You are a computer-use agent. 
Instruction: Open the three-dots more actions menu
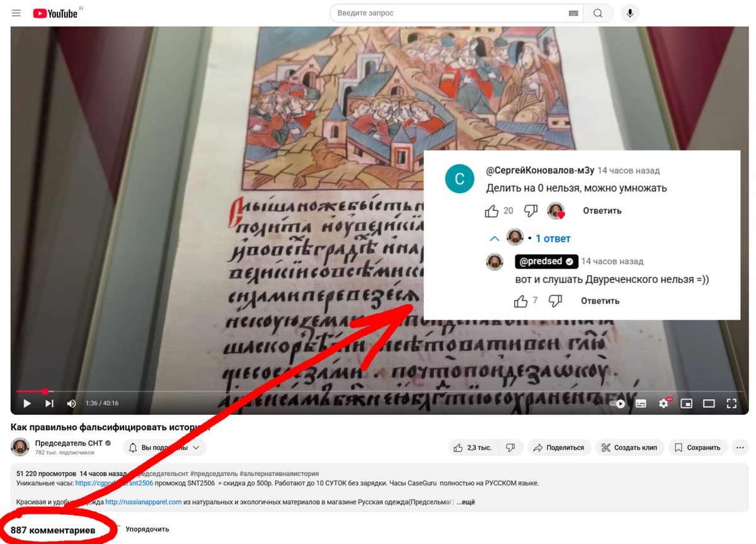click(741, 448)
